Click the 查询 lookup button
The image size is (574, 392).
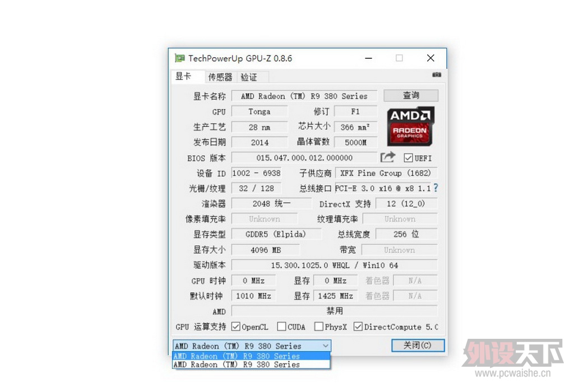click(x=411, y=95)
